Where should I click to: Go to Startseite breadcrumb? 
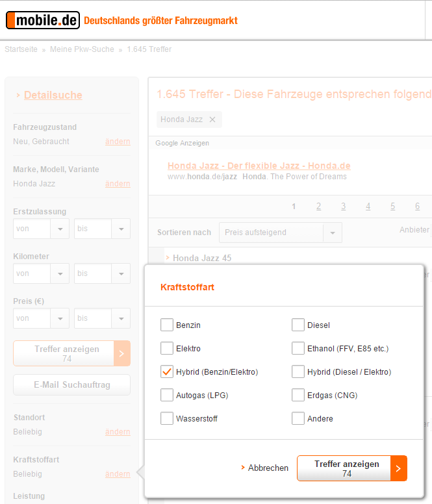pos(21,49)
